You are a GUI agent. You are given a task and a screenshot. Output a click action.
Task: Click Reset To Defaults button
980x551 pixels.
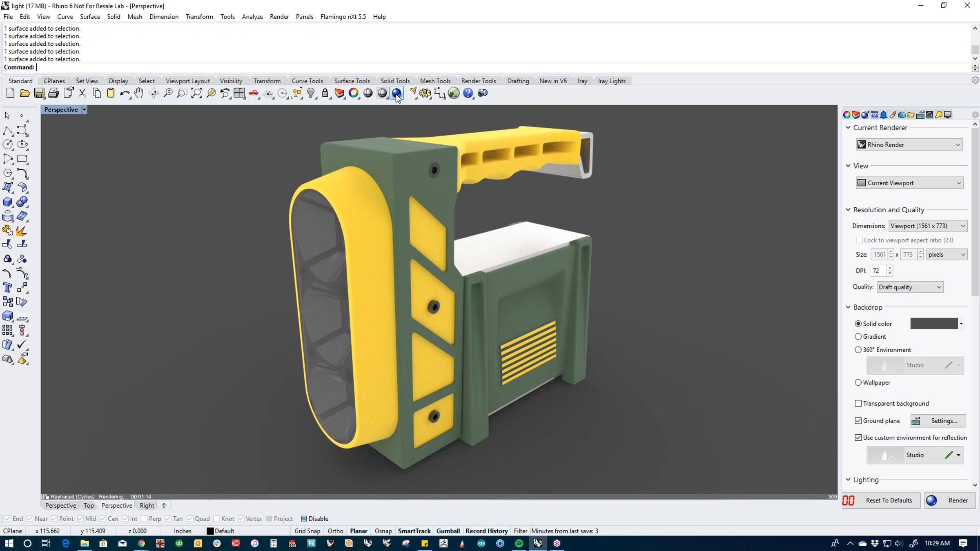click(881, 500)
